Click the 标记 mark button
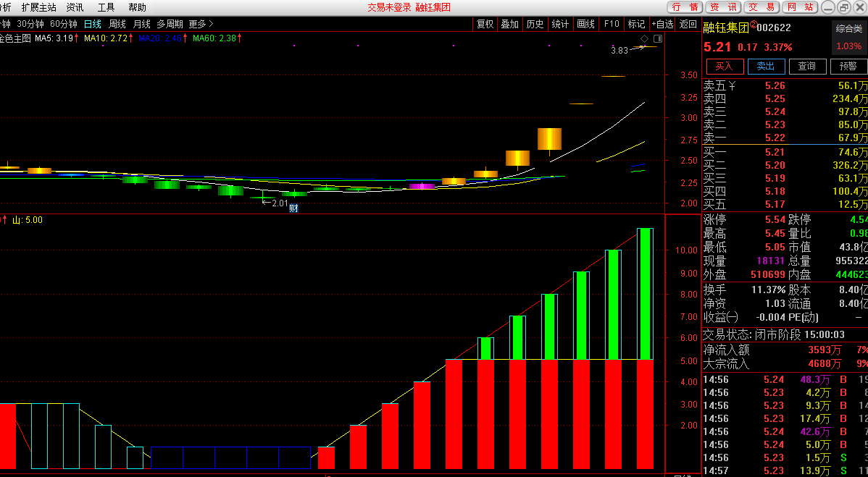This screenshot has width=868, height=477. [x=636, y=24]
